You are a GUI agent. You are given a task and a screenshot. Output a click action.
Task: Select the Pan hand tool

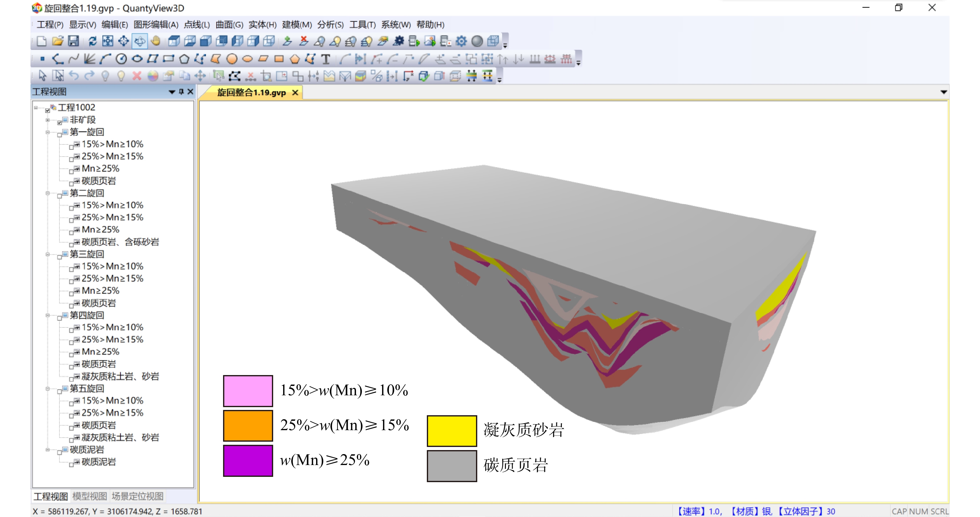156,41
